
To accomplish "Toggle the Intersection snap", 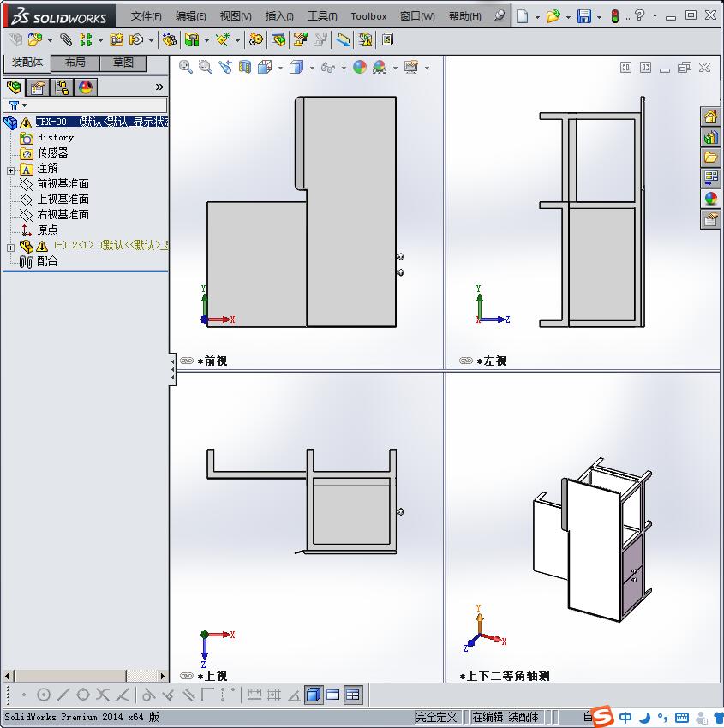I will [103, 695].
